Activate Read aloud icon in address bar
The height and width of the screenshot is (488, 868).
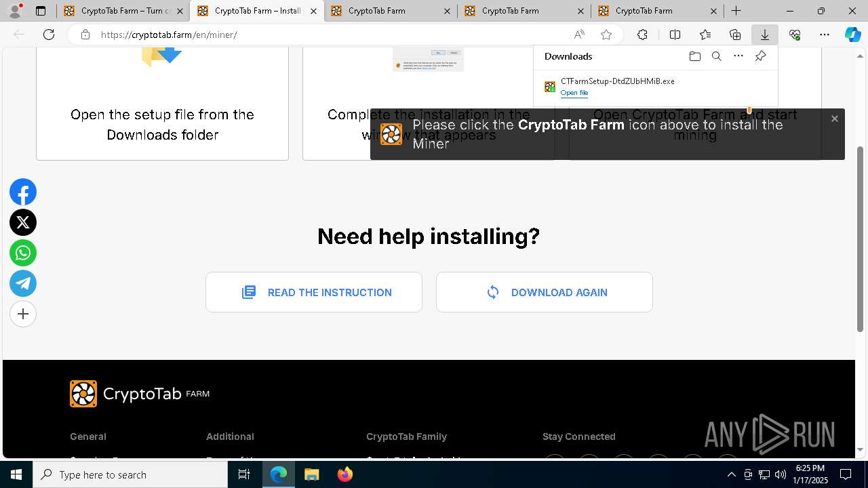pyautogui.click(x=579, y=35)
